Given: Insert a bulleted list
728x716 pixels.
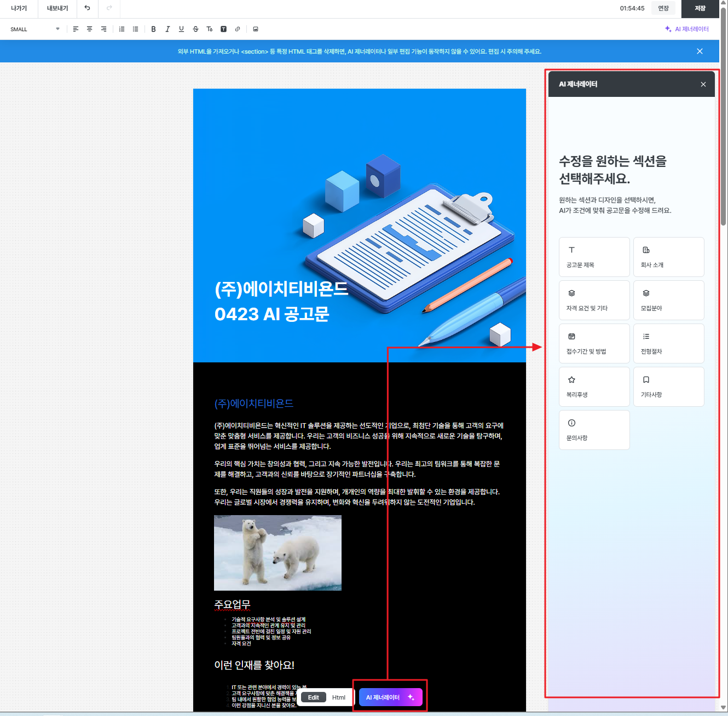Looking at the screenshot, I should click(135, 29).
